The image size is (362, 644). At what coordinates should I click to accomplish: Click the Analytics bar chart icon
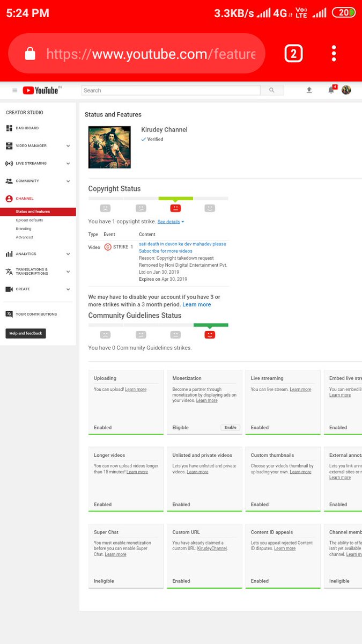click(9, 254)
